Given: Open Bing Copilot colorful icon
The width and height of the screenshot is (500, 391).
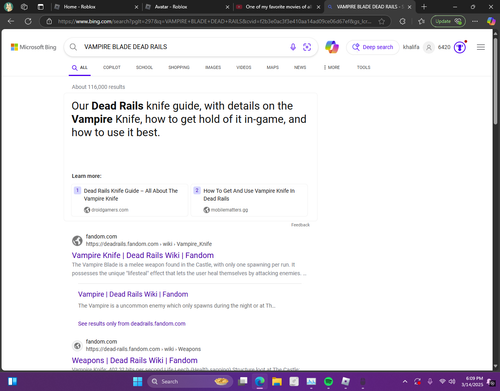Looking at the screenshot, I should tap(332, 47).
